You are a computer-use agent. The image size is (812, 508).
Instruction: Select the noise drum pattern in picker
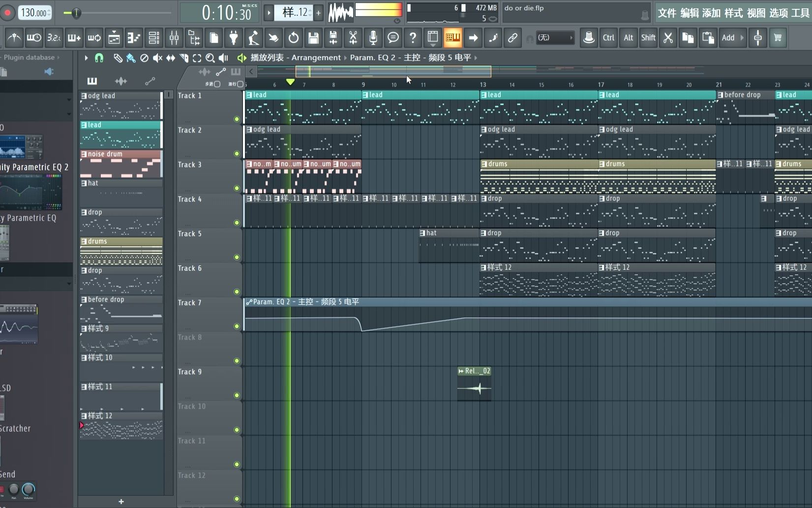[x=121, y=163]
